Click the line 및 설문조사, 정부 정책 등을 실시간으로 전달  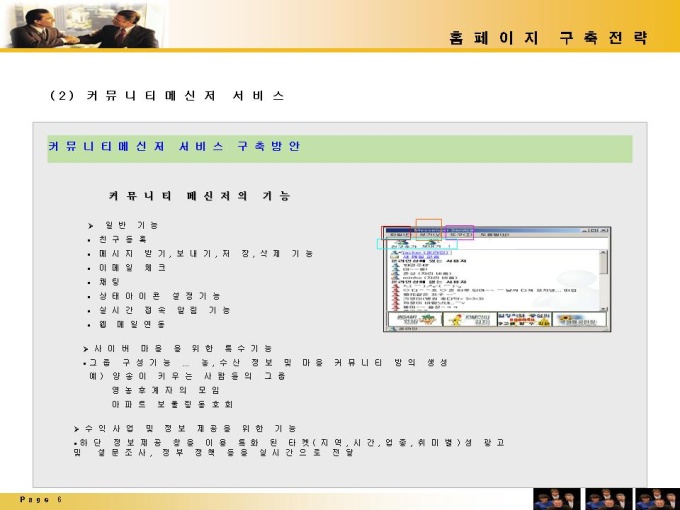click(x=214, y=452)
